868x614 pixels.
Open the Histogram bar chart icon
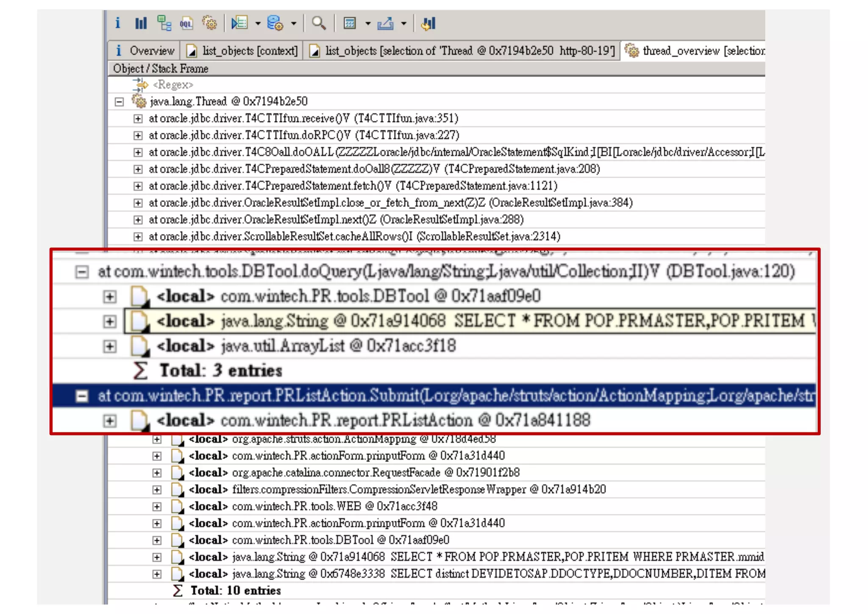[140, 23]
